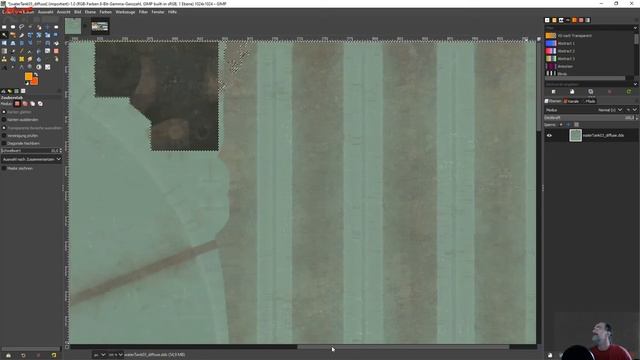
Task: Open the Werkzeuge menu
Action: (125, 12)
